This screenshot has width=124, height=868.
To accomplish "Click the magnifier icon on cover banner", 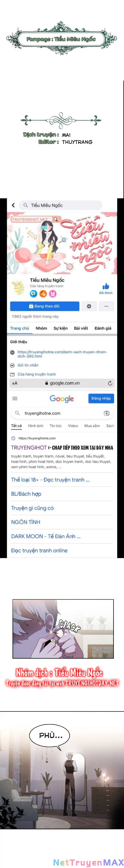I will click(56, 219).
